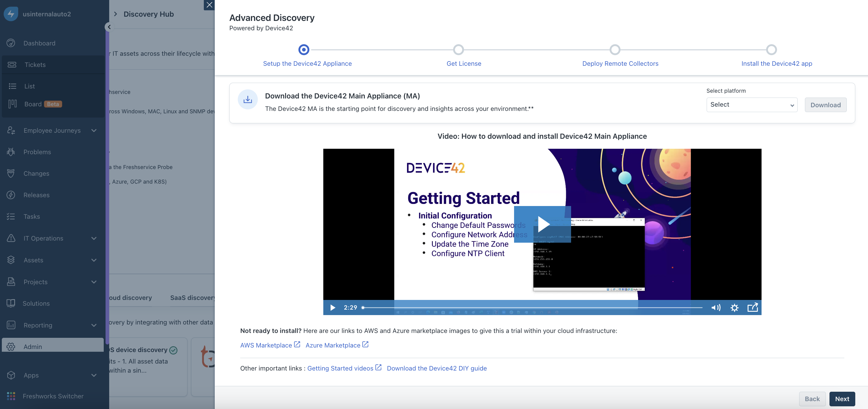
Task: Select Deploy Remote Collectors step circle
Action: click(x=615, y=50)
